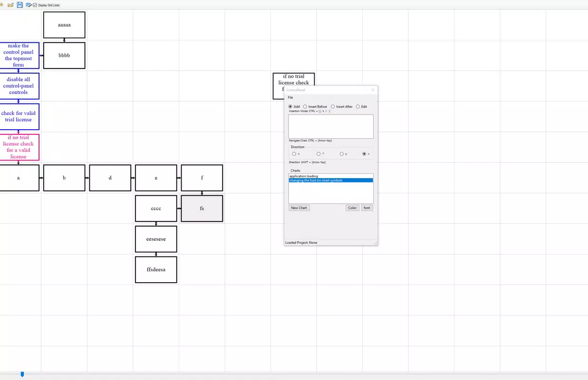Select 'changing the font for chart symbols' chart

pos(331,180)
